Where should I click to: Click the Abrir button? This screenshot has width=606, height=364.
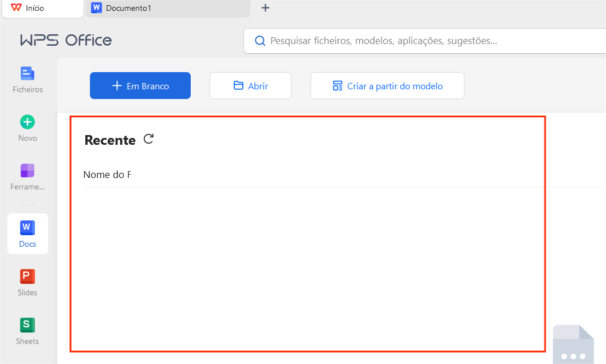(x=250, y=86)
